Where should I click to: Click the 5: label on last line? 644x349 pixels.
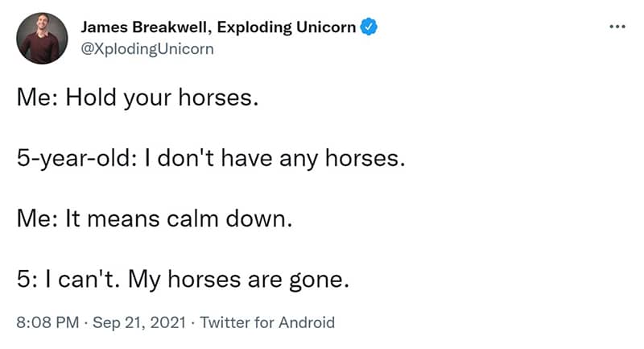pyautogui.click(x=27, y=280)
